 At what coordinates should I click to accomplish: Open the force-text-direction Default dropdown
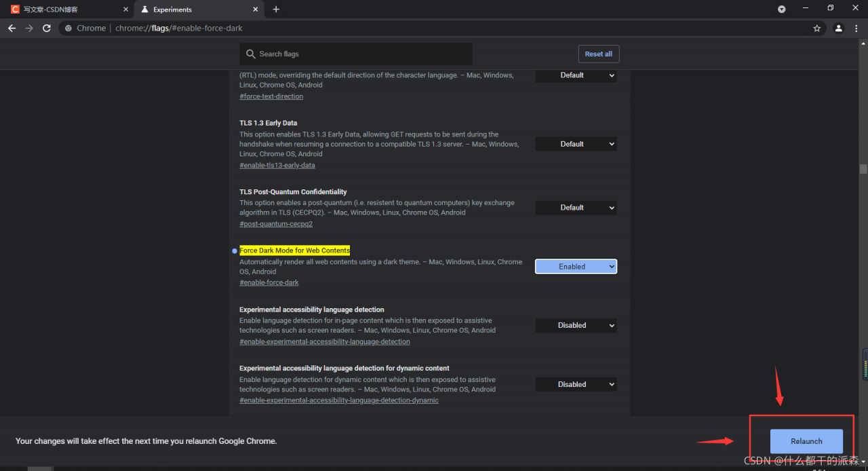(x=576, y=75)
